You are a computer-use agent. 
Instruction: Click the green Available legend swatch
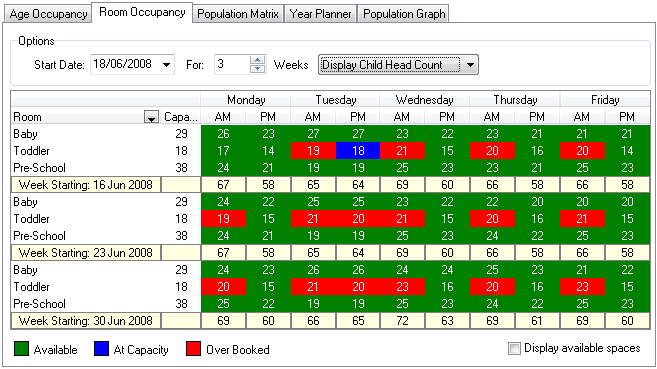click(x=21, y=348)
